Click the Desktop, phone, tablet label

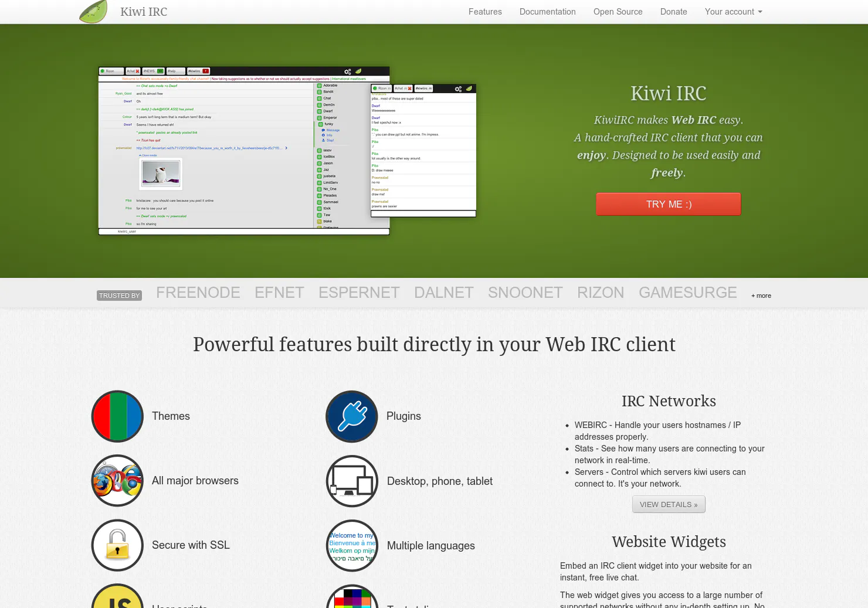click(440, 481)
